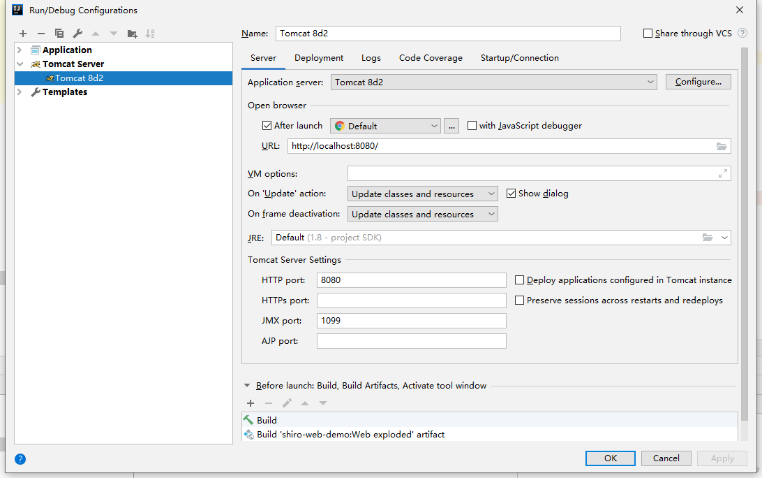This screenshot has height=478, width=762.
Task: Sort configurations alphabetically
Action: tap(150, 34)
